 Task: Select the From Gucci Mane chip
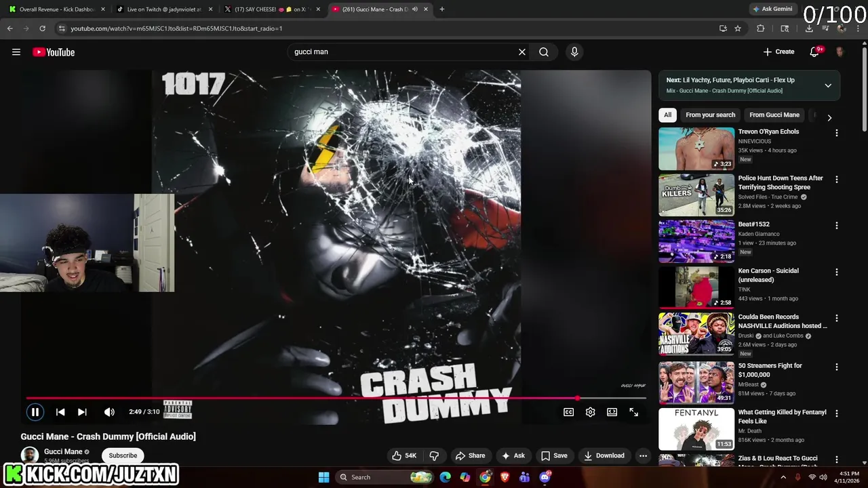pyautogui.click(x=774, y=115)
